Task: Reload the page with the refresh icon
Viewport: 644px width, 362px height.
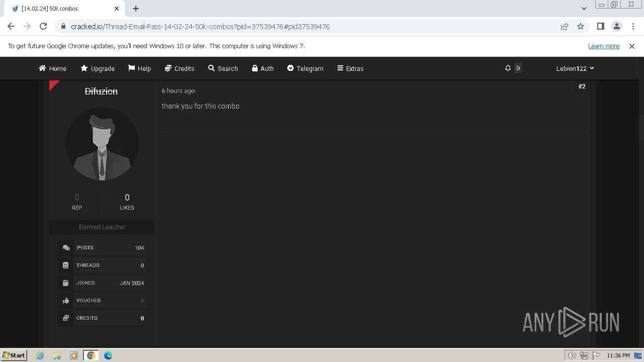Action: coord(43,26)
